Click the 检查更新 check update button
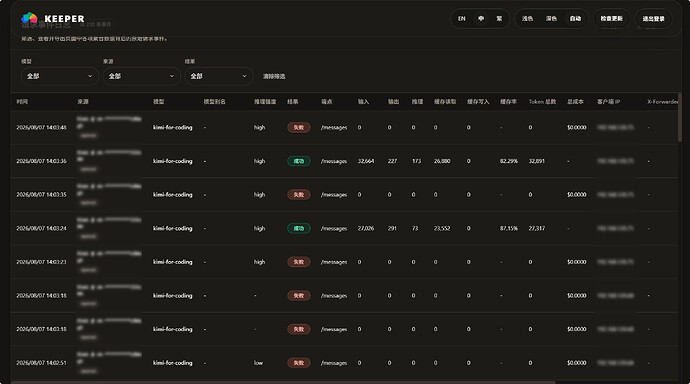This screenshot has width=690, height=384. tap(612, 18)
